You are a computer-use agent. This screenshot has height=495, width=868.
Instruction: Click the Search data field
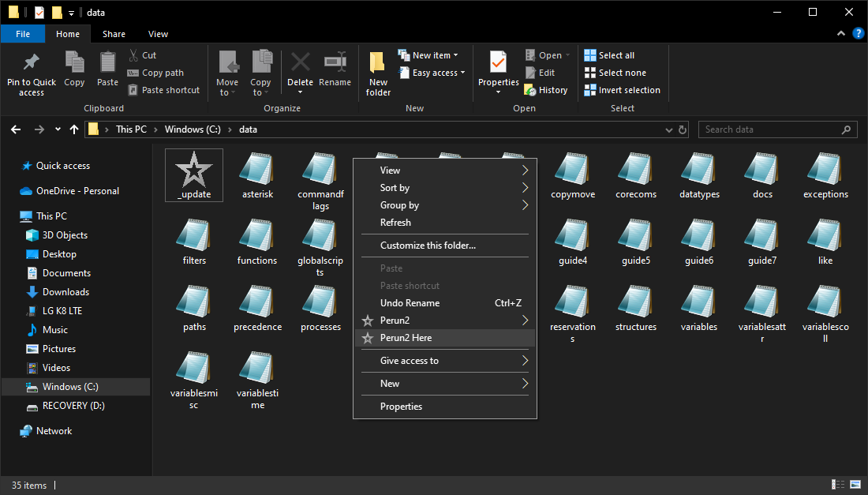[777, 129]
